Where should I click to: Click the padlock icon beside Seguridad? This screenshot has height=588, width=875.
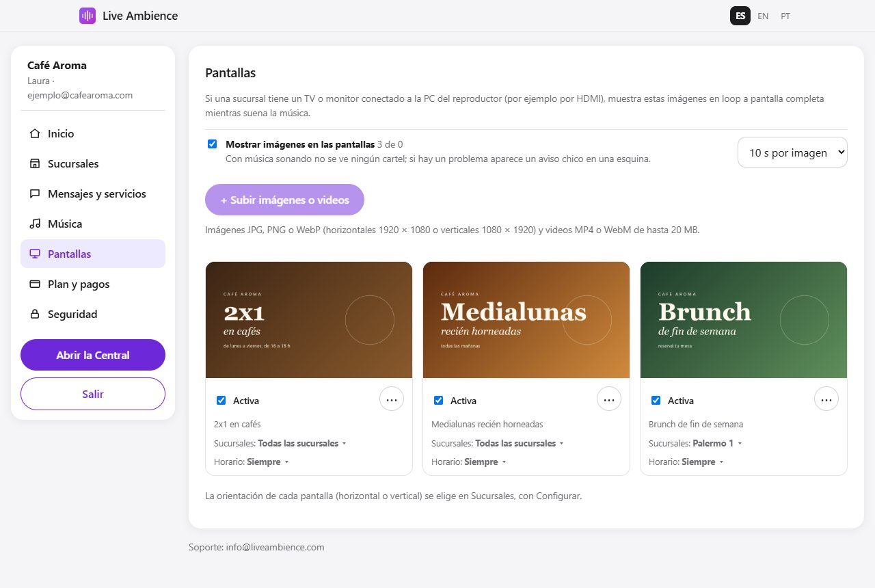tap(35, 314)
